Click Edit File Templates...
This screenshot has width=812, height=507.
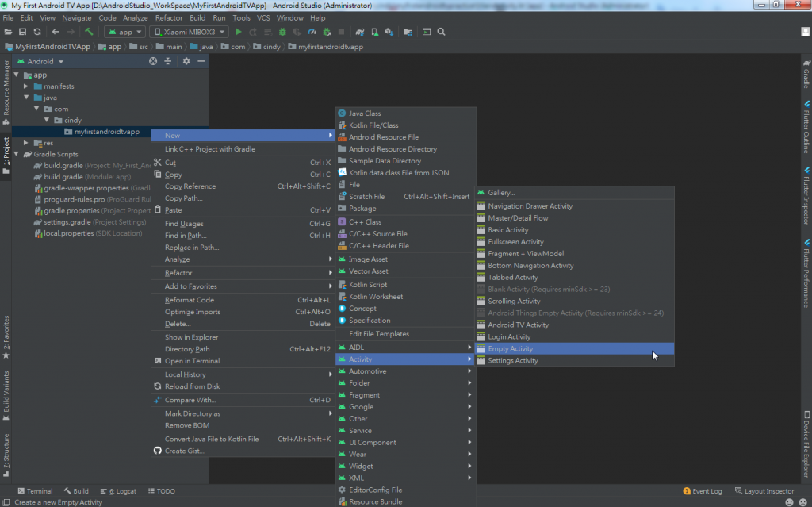(405, 334)
